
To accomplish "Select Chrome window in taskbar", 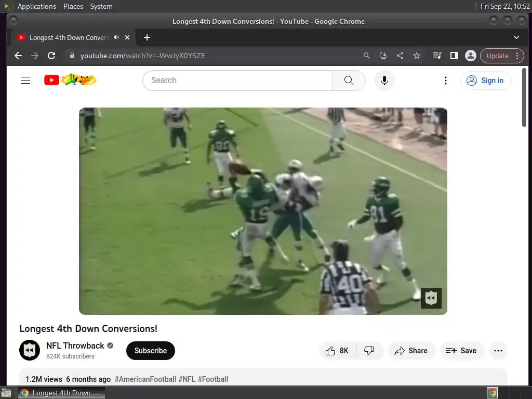I will tap(61, 393).
